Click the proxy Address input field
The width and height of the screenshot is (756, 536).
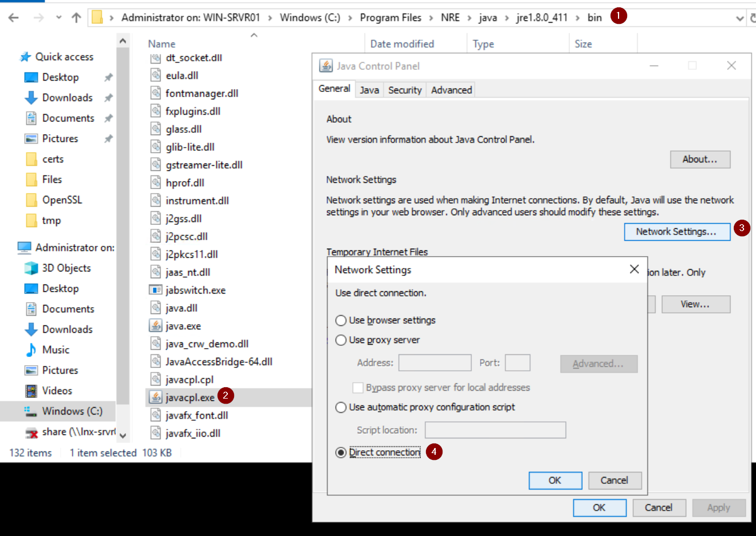[435, 363]
